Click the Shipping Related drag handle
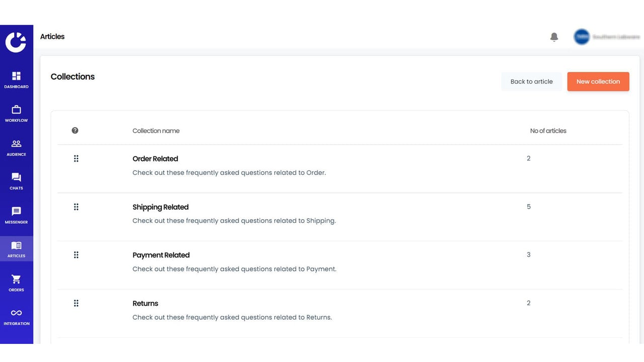This screenshot has width=644, height=362. (76, 207)
